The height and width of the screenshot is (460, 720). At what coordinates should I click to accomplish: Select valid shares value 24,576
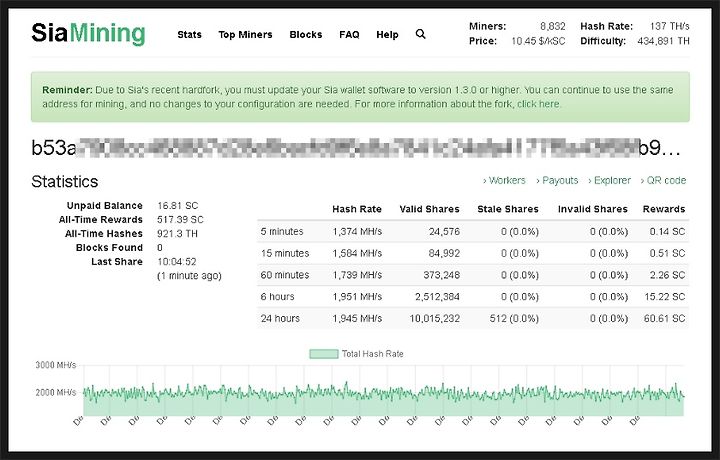coord(444,231)
